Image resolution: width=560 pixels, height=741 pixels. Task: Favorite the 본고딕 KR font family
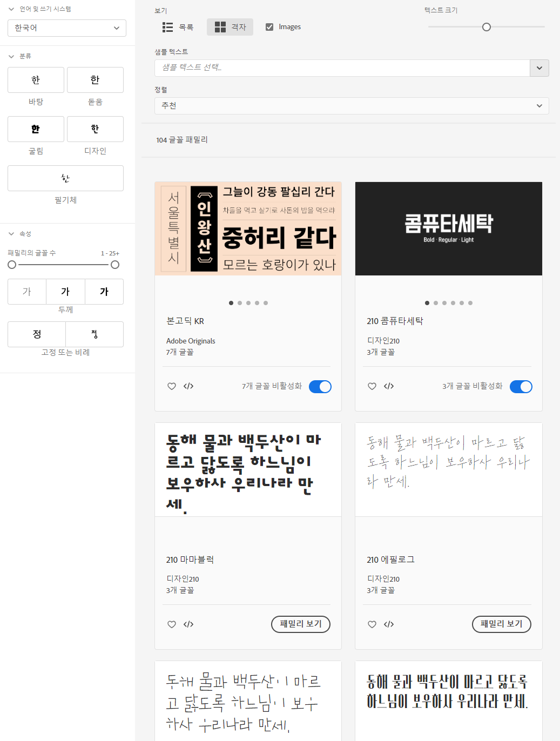click(x=172, y=386)
